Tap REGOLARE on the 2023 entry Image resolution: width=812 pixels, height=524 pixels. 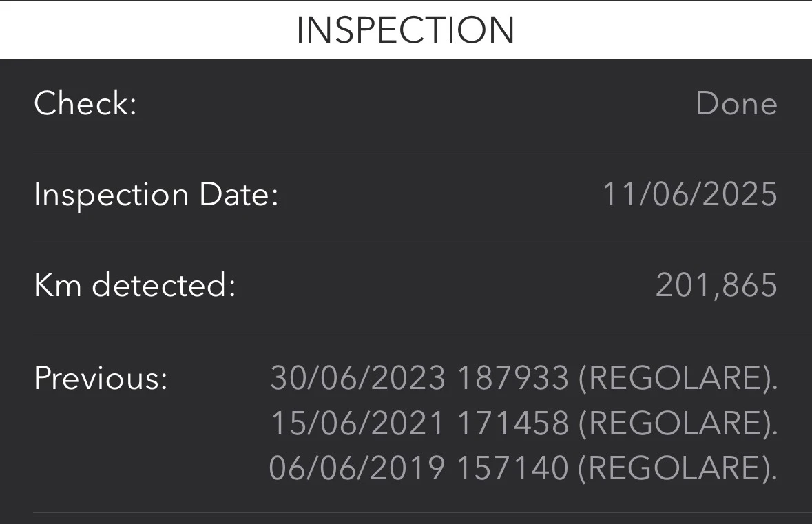point(674,378)
